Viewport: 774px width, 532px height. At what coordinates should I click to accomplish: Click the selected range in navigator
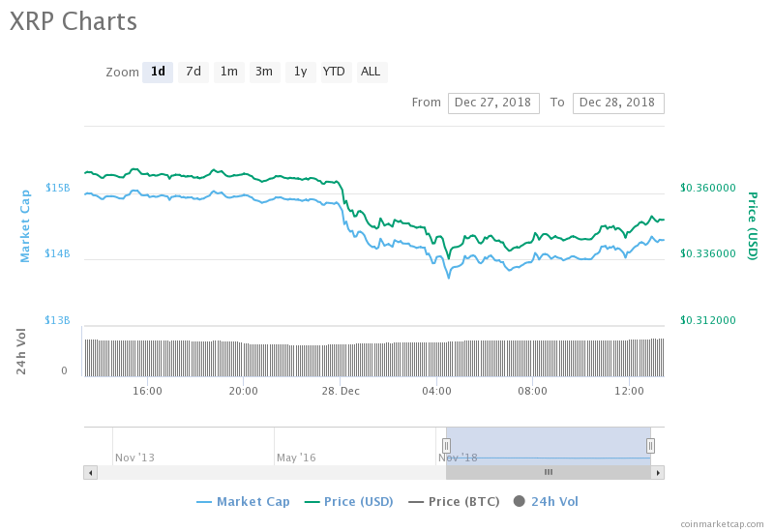(548, 446)
